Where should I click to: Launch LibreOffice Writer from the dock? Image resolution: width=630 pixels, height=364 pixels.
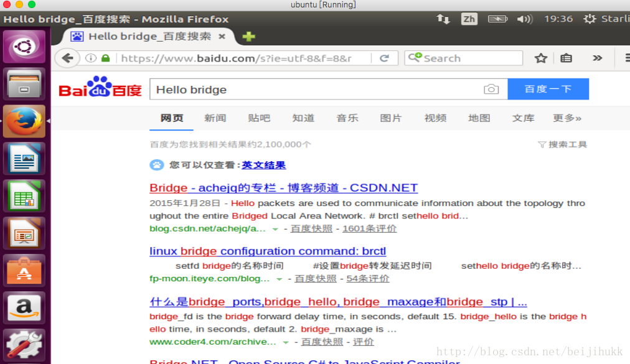coord(24,158)
